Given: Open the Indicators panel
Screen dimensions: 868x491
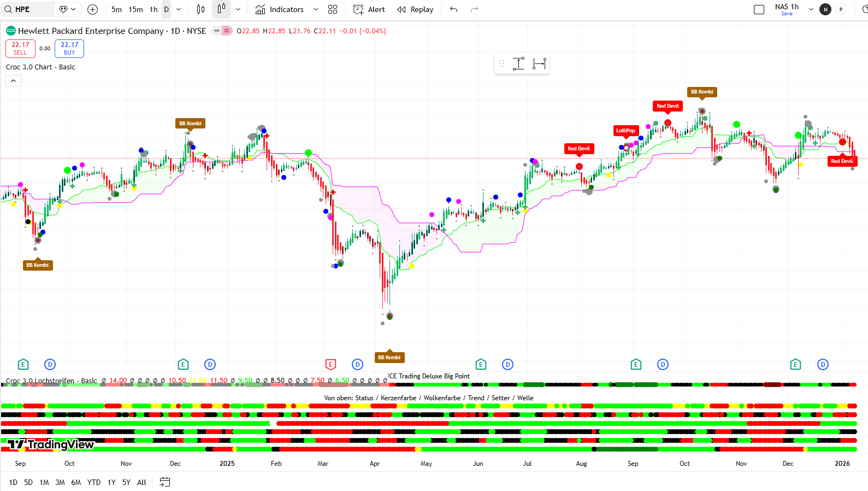Looking at the screenshot, I should click(280, 9).
